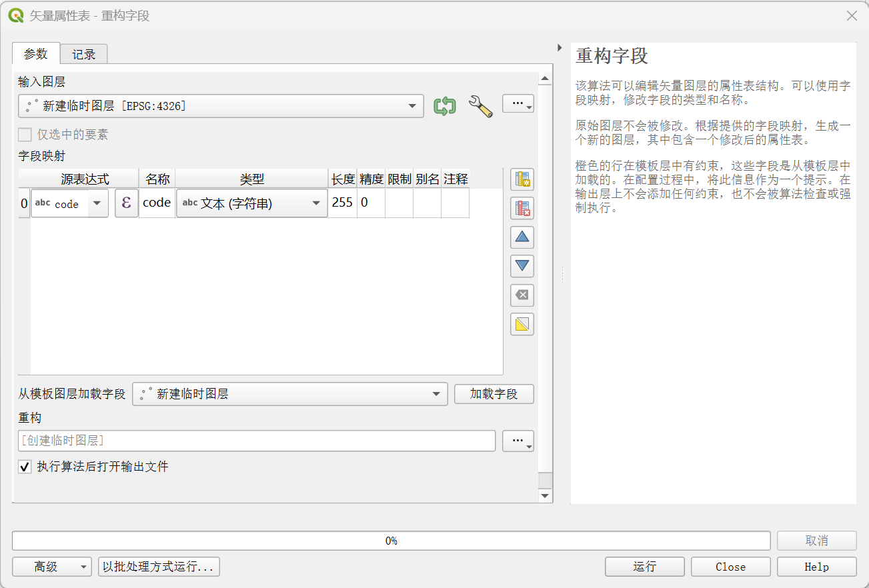The image size is (869, 588).
Task: Move selected field up arrow
Action: coord(522,237)
